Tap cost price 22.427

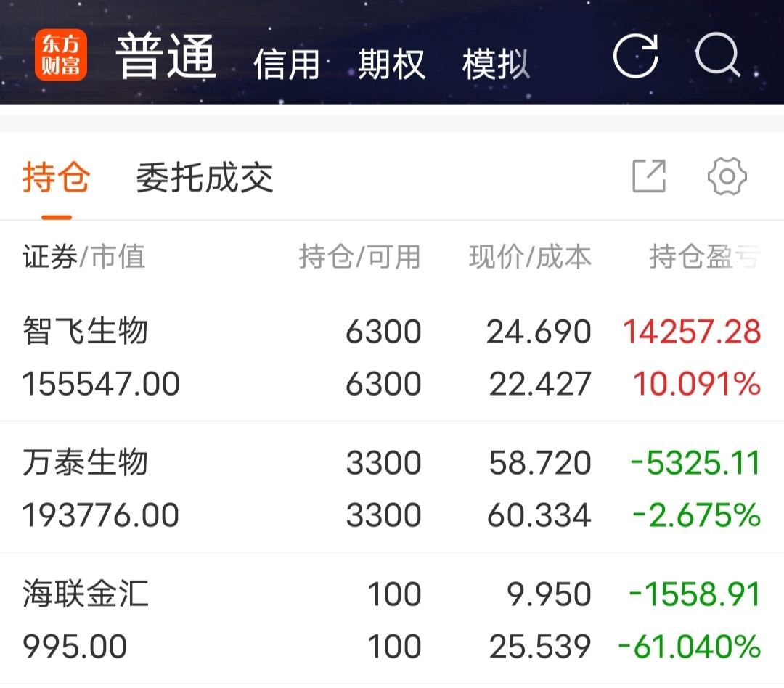point(540,383)
